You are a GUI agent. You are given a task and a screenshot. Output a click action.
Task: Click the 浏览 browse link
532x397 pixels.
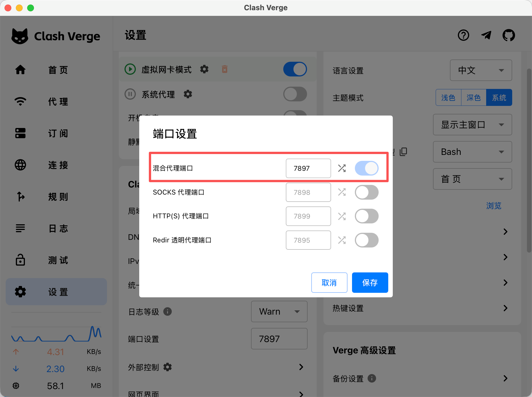(x=494, y=206)
